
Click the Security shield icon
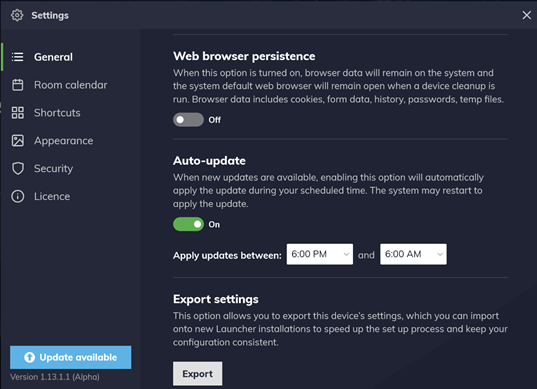17,168
